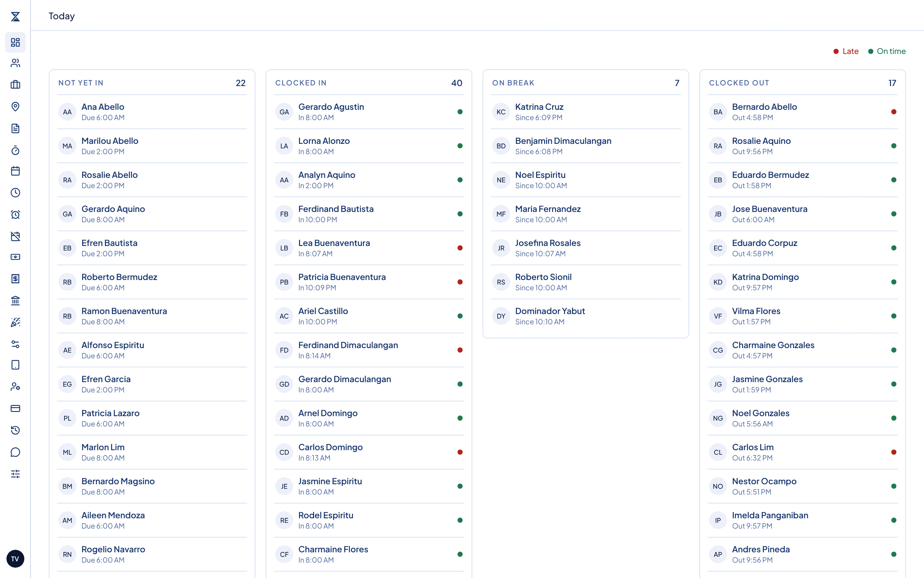Click the CLOCKED OUT column header
The height and width of the screenshot is (578, 924).
(x=739, y=83)
